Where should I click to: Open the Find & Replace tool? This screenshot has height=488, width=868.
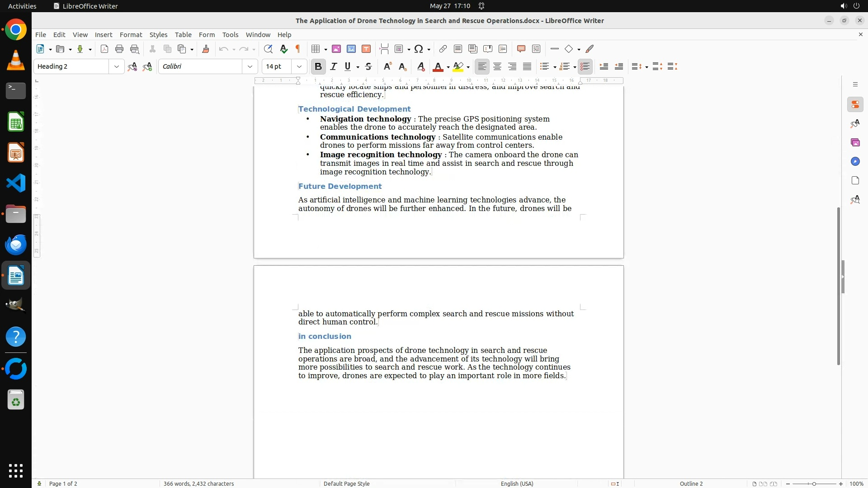268,49
